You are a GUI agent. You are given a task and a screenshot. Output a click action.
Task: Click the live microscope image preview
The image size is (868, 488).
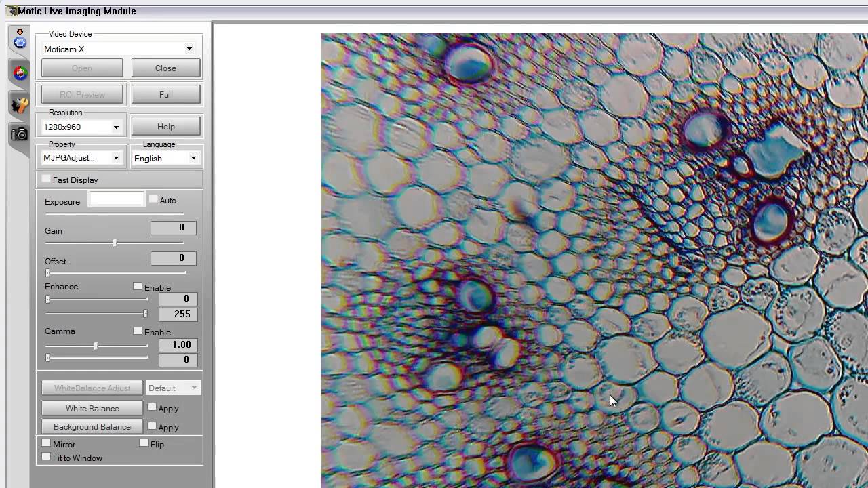tap(594, 260)
